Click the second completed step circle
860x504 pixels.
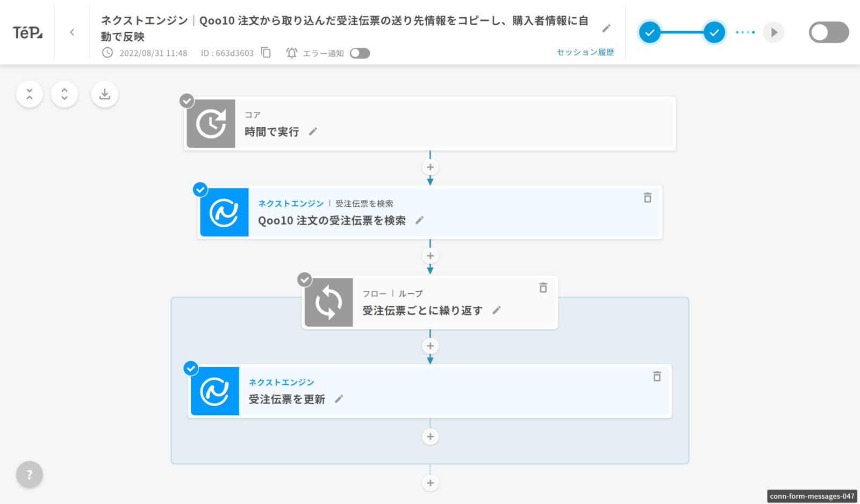[x=714, y=32]
